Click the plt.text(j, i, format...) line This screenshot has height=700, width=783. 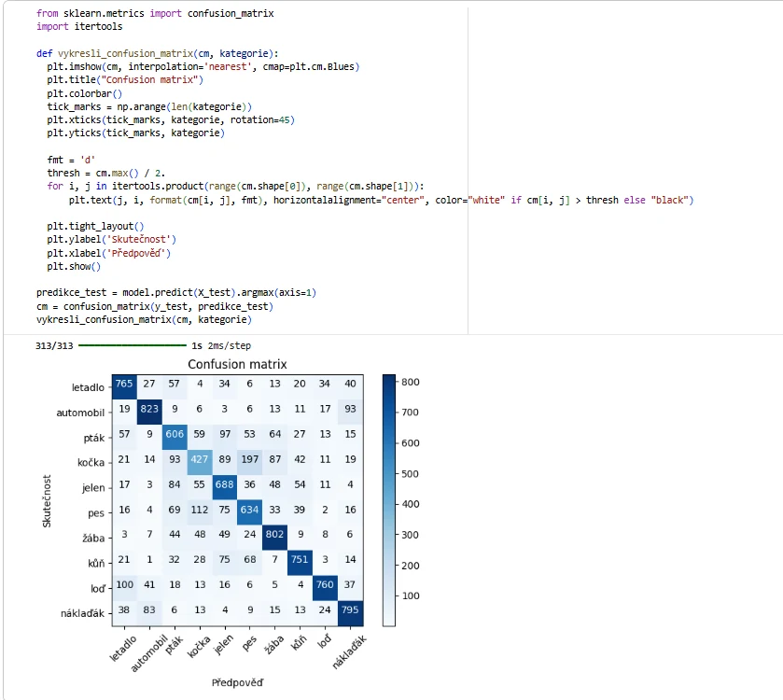382,201
